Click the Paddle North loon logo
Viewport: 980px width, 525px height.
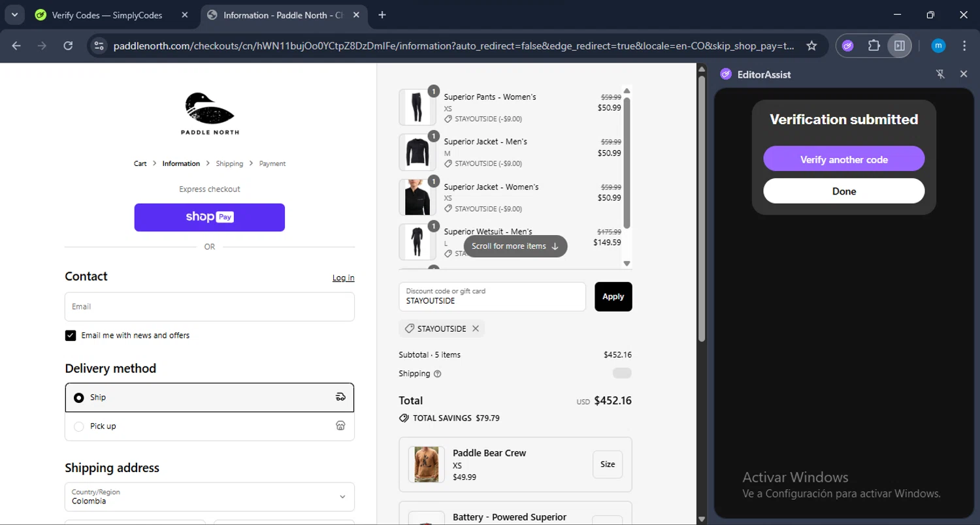[x=210, y=113]
